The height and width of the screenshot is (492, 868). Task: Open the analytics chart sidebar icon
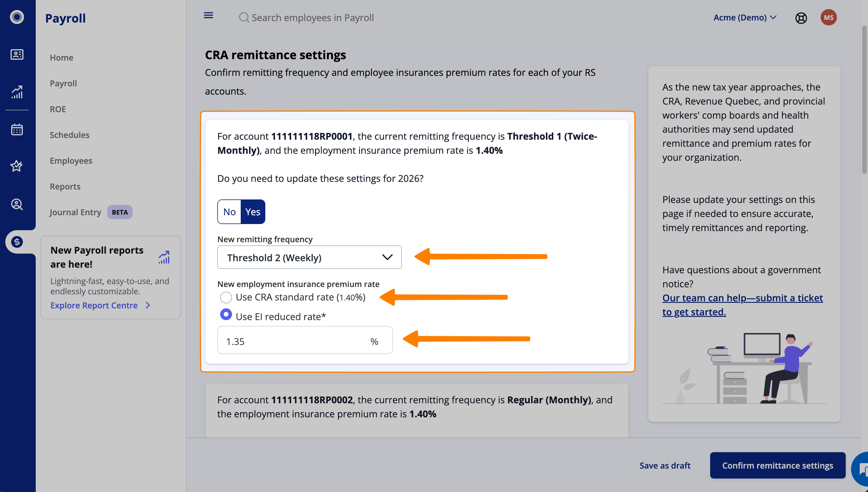(17, 92)
